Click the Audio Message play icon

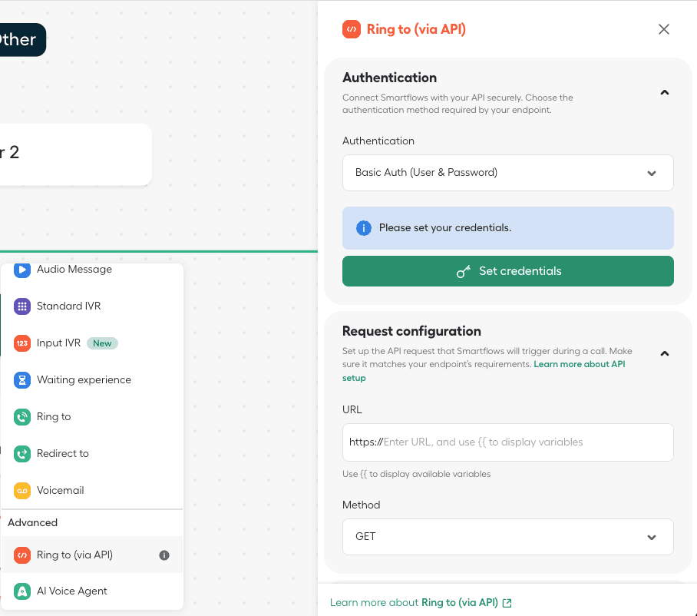click(22, 270)
